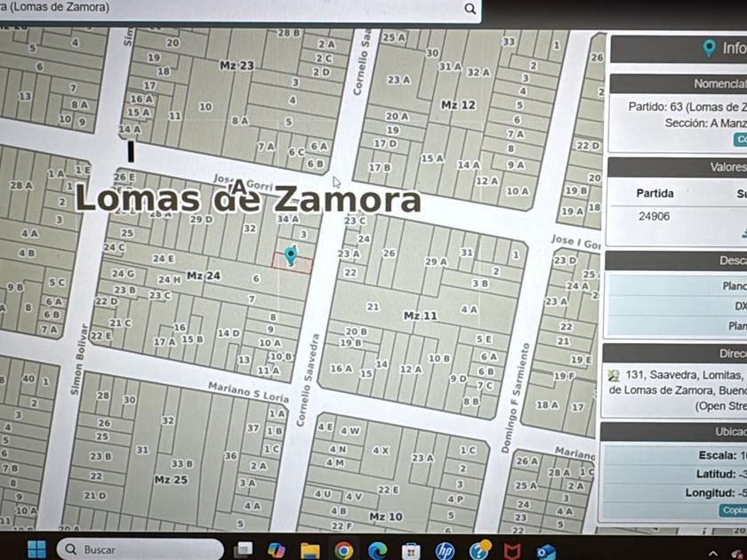
Task: Click the Mz 25 block label
Action: pyautogui.click(x=171, y=479)
